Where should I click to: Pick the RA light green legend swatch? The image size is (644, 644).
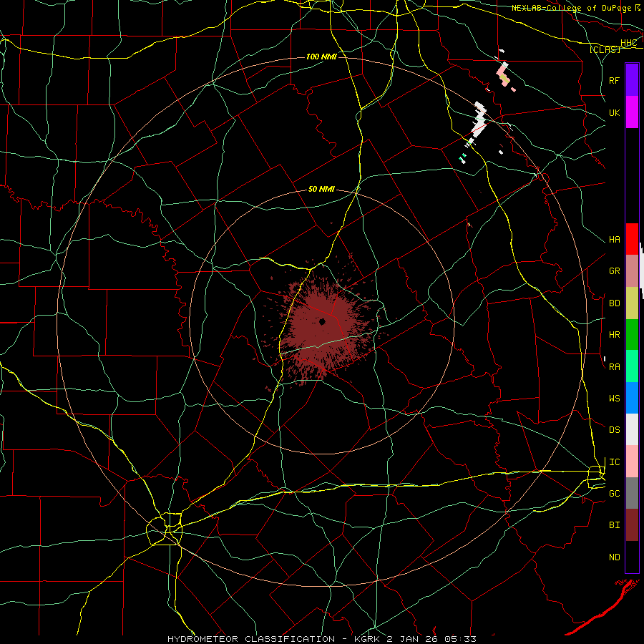point(632,366)
